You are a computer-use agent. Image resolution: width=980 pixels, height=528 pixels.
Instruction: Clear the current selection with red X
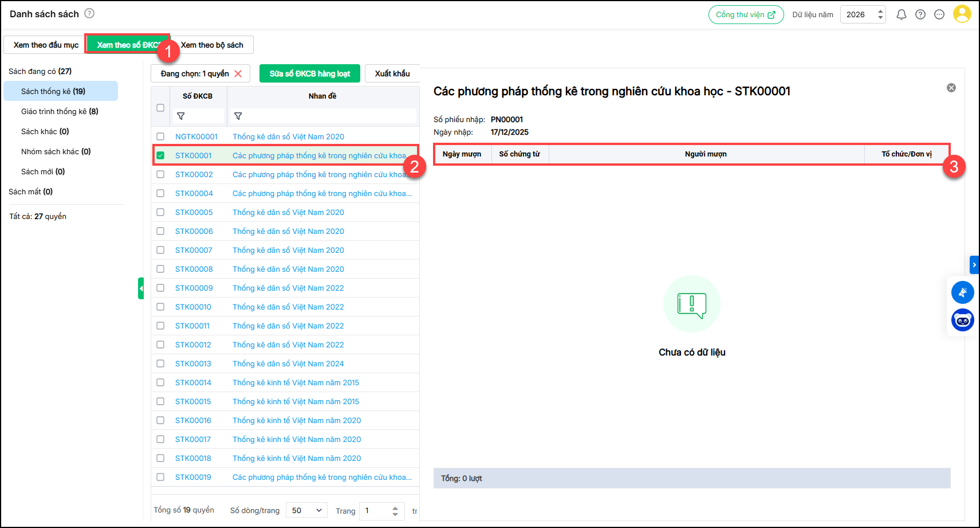238,74
